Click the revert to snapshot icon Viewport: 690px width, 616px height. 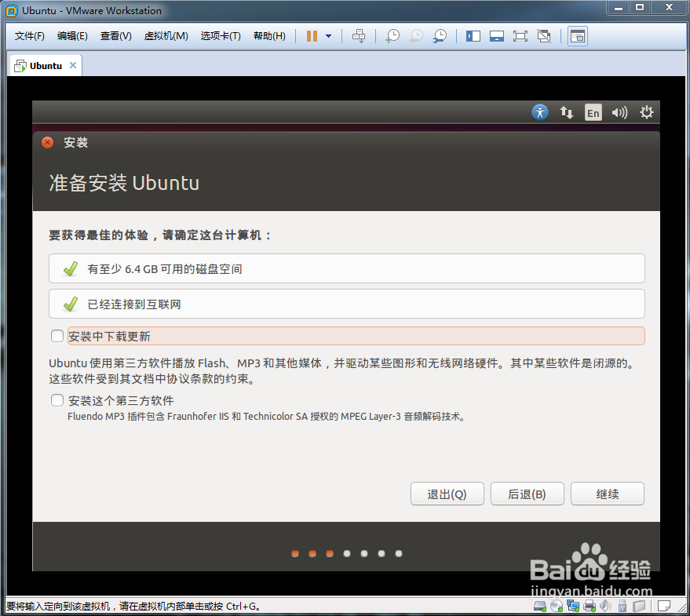(x=416, y=36)
